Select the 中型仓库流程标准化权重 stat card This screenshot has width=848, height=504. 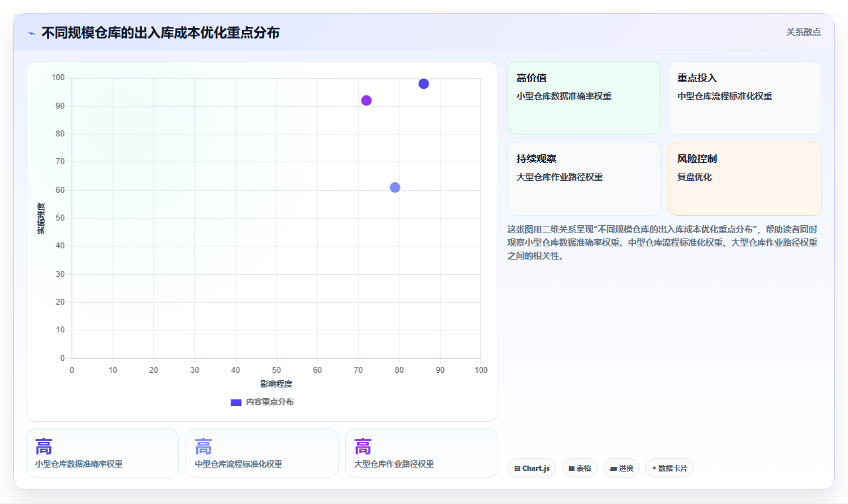pyautogui.click(x=262, y=453)
